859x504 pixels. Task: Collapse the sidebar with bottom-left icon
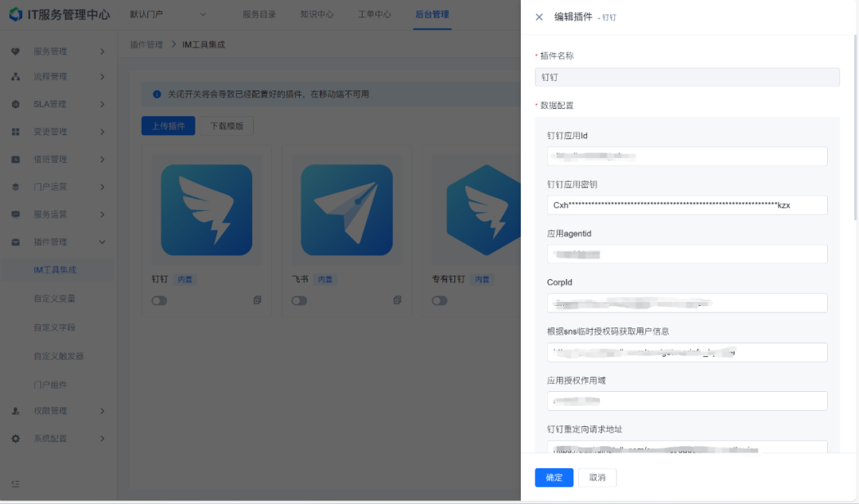[x=15, y=484]
